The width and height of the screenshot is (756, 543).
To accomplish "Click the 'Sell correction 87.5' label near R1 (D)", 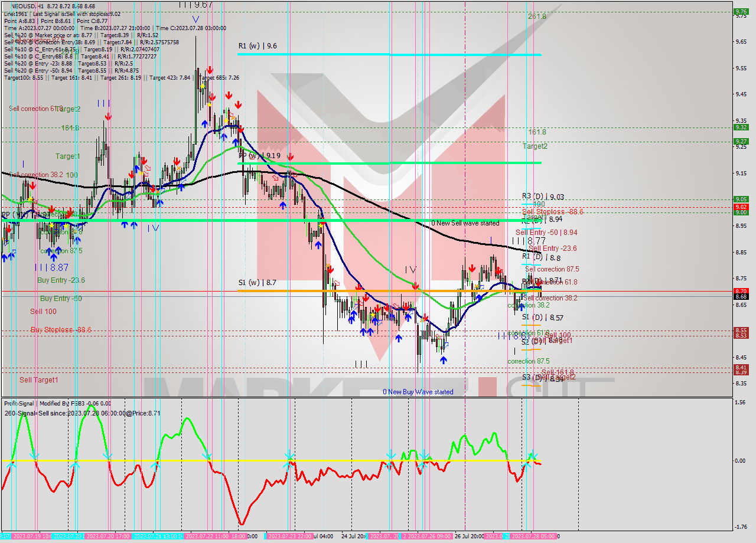I will click(552, 269).
